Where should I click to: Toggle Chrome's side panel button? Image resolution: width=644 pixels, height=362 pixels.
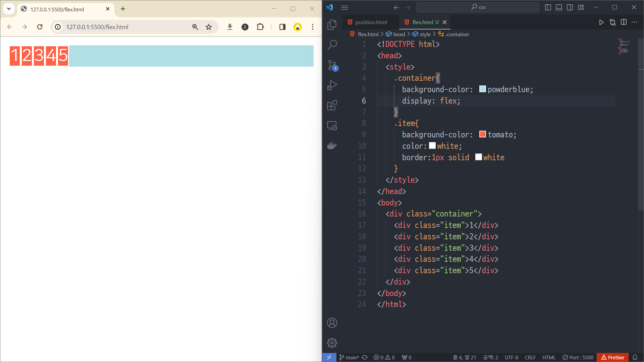coord(282,27)
